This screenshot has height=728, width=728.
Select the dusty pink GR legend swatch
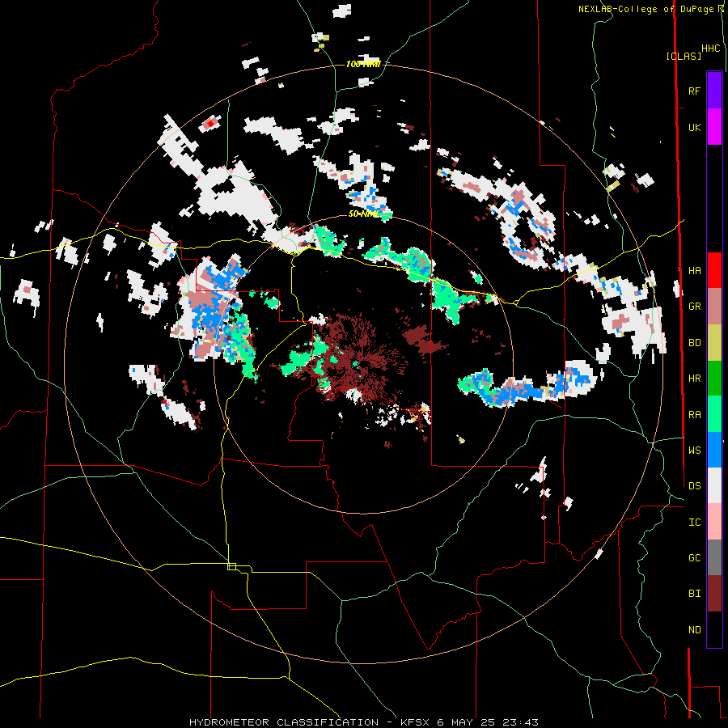(714, 307)
